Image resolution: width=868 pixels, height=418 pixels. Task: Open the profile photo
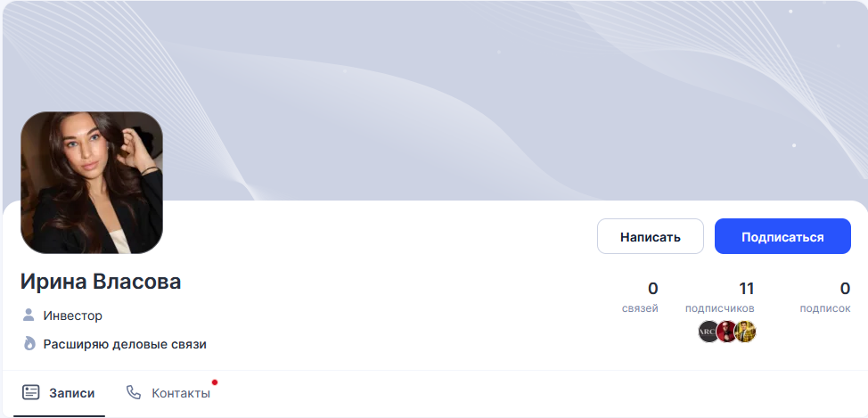92,183
